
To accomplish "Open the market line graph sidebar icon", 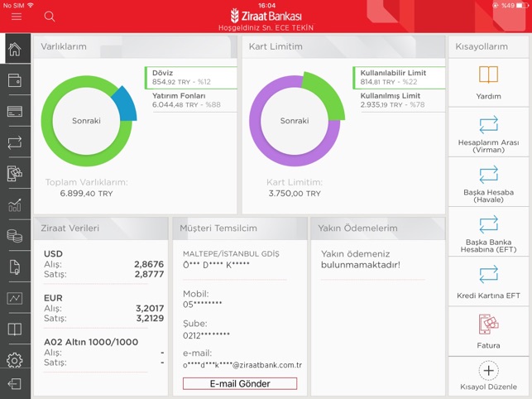I will click(x=15, y=298).
